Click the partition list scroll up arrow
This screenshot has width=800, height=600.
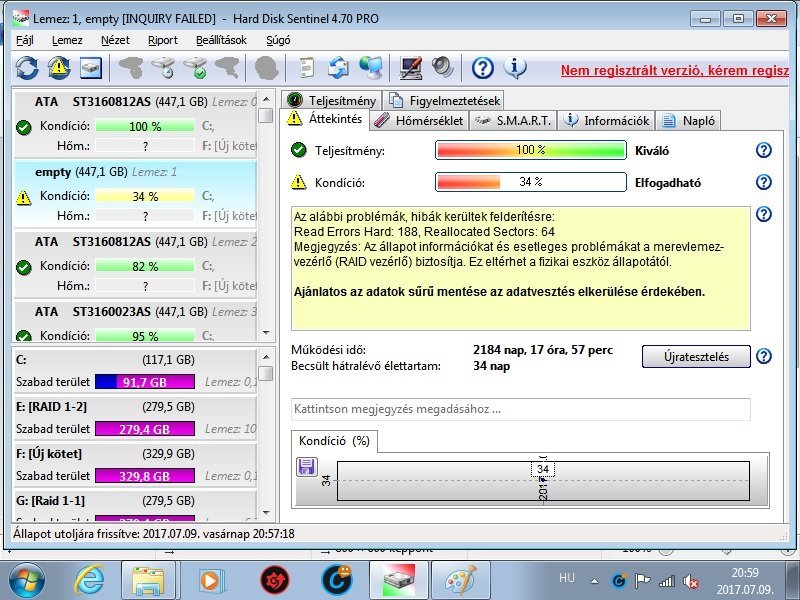pyautogui.click(x=266, y=357)
